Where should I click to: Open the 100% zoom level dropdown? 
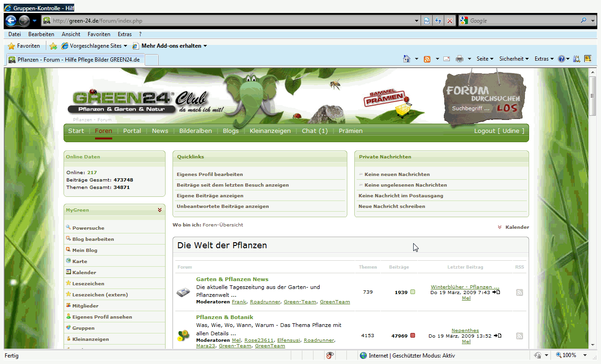pyautogui.click(x=585, y=355)
